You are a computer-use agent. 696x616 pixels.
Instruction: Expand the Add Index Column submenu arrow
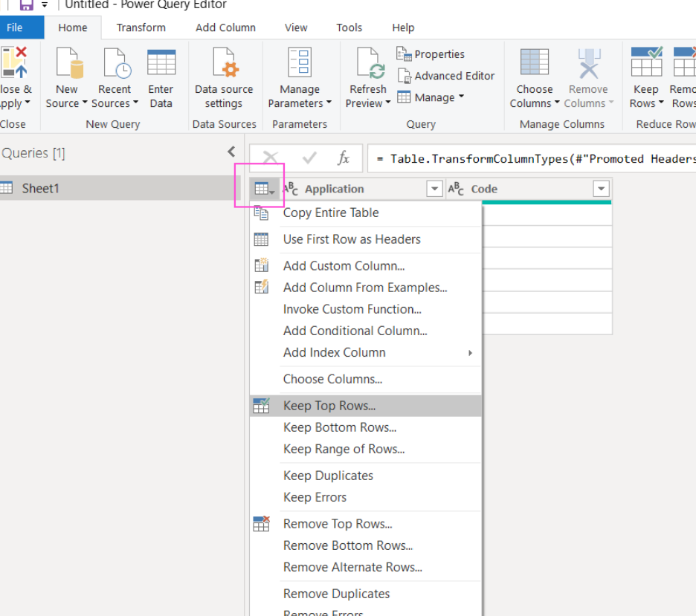point(470,353)
